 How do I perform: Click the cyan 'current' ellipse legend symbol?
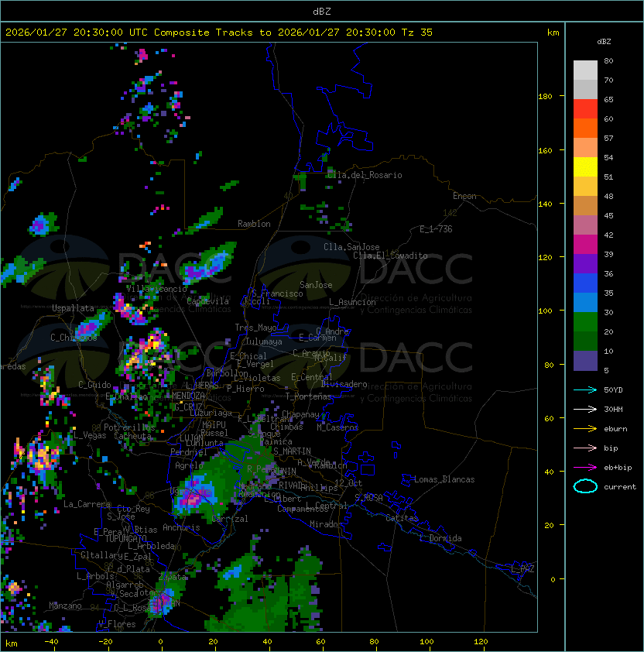click(585, 486)
